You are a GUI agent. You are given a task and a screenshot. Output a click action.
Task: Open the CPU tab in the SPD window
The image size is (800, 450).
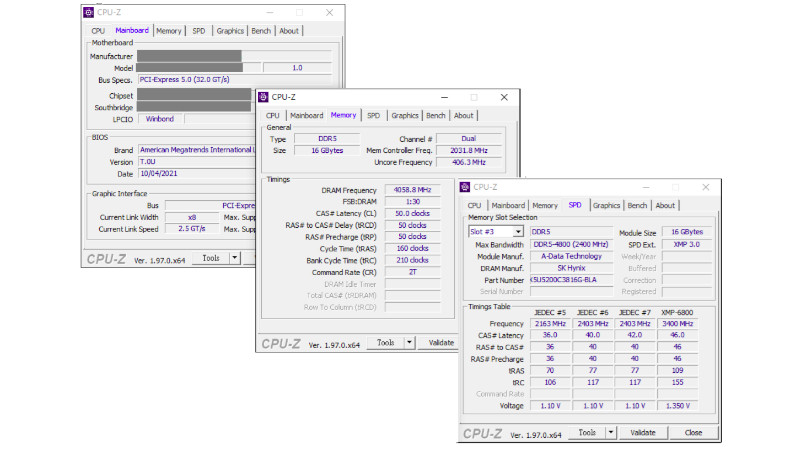point(474,205)
